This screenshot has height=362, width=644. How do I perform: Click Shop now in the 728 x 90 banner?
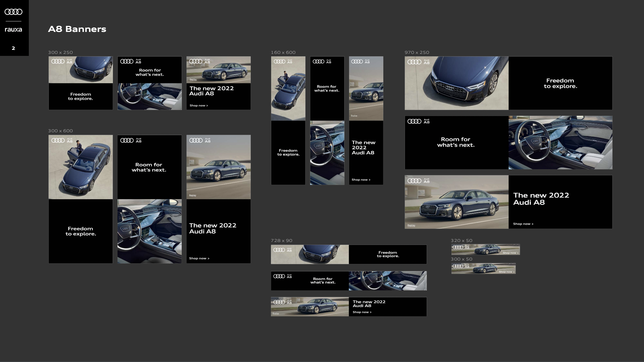click(362, 312)
